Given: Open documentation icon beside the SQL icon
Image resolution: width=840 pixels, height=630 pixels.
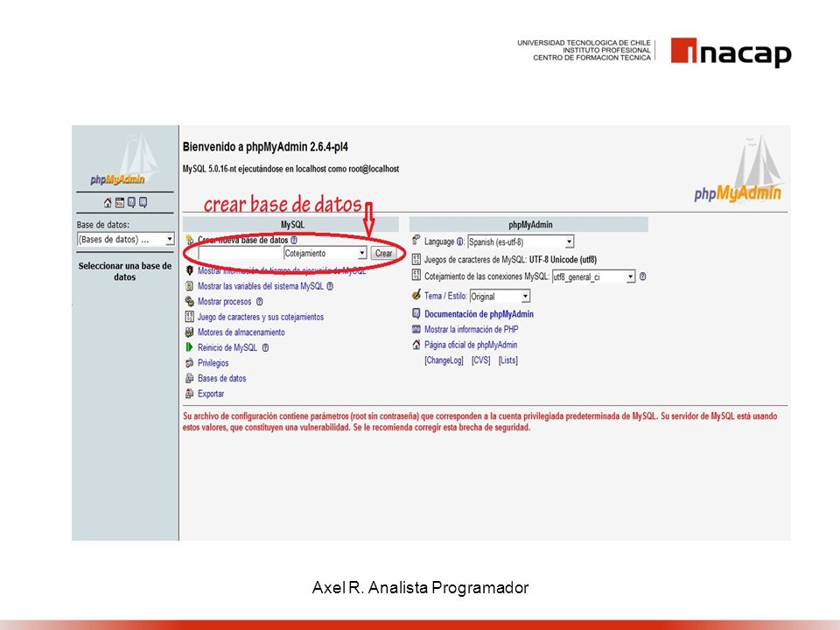Looking at the screenshot, I should pyautogui.click(x=131, y=202).
